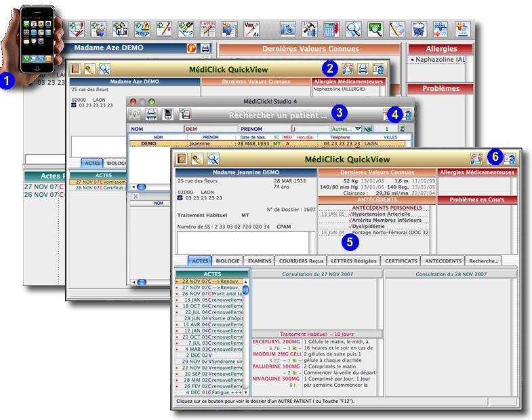
Task: Click the orange F icon beside Madame Aze DEMO
Action: (x=192, y=48)
